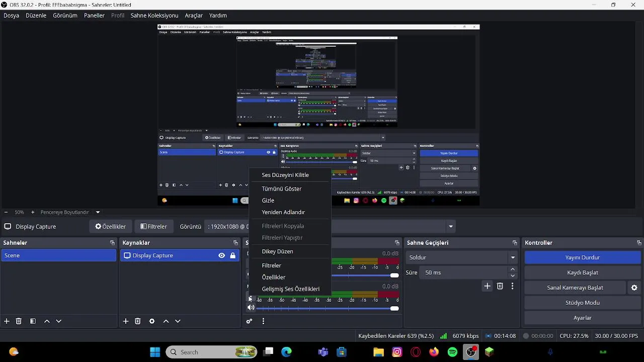Toggle Display Capture lock icon
This screenshot has width=644, height=362.
click(x=232, y=255)
